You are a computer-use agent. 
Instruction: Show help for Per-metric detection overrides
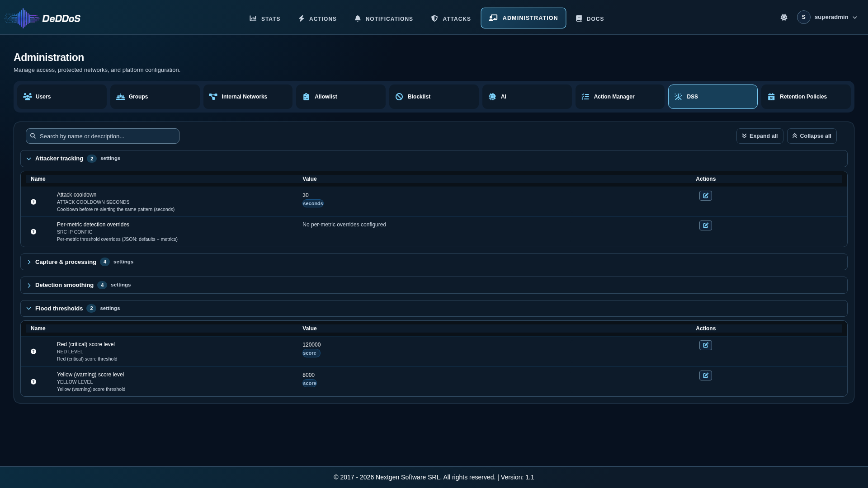tap(33, 232)
